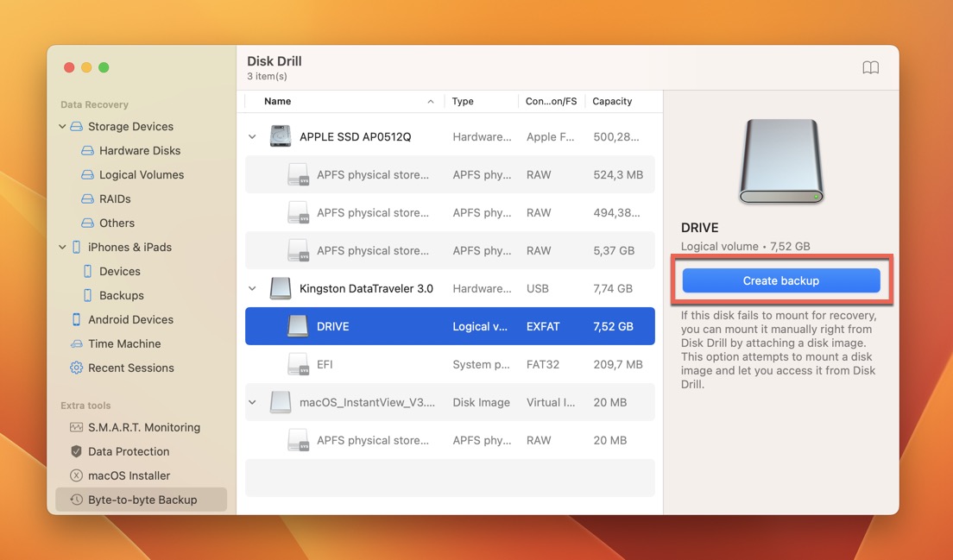Collapse the iPhones & iPads section

[62, 247]
